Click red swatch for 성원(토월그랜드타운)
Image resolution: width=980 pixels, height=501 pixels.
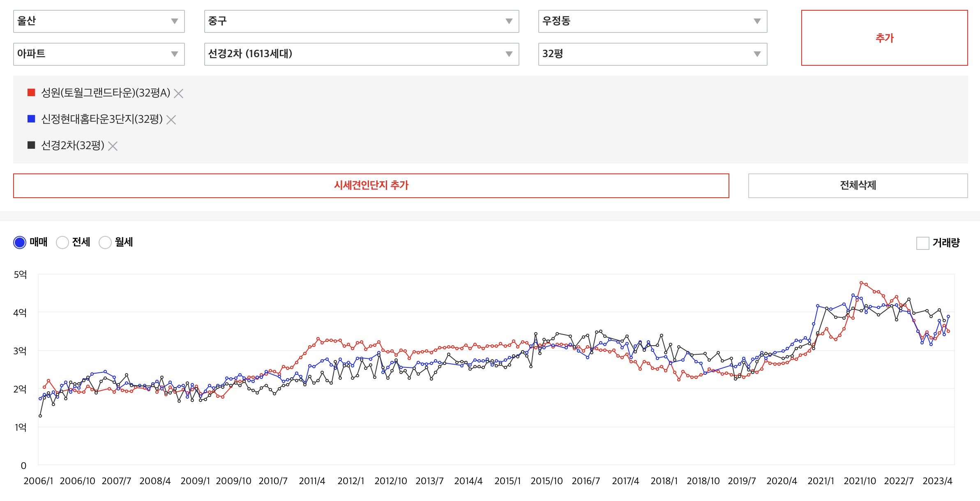tap(31, 92)
